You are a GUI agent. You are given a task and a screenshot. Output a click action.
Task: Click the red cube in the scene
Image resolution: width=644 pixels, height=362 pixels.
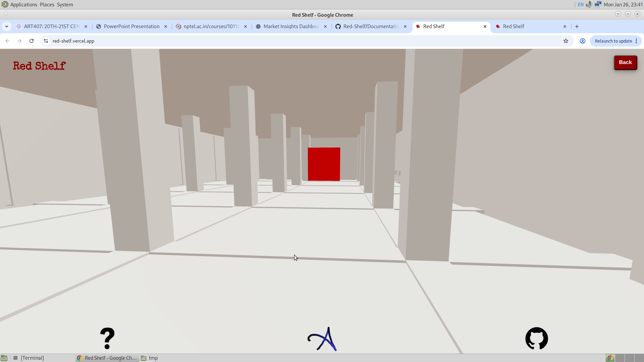324,164
